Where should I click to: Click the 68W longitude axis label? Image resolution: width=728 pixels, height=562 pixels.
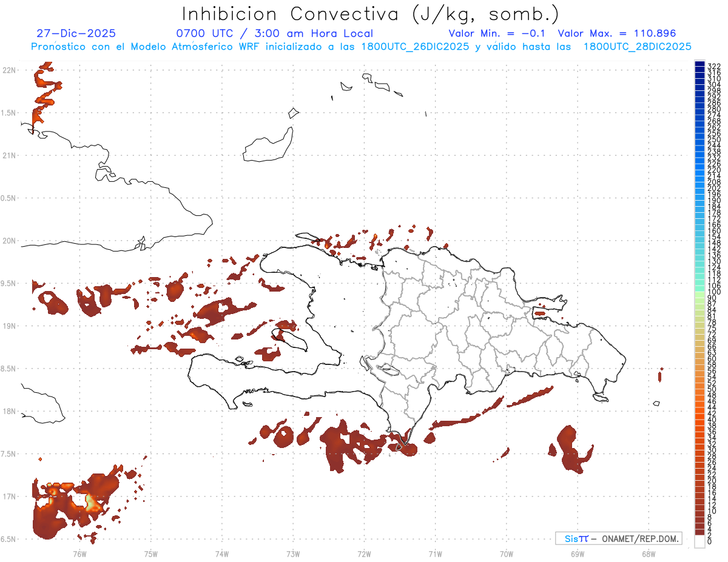649,554
